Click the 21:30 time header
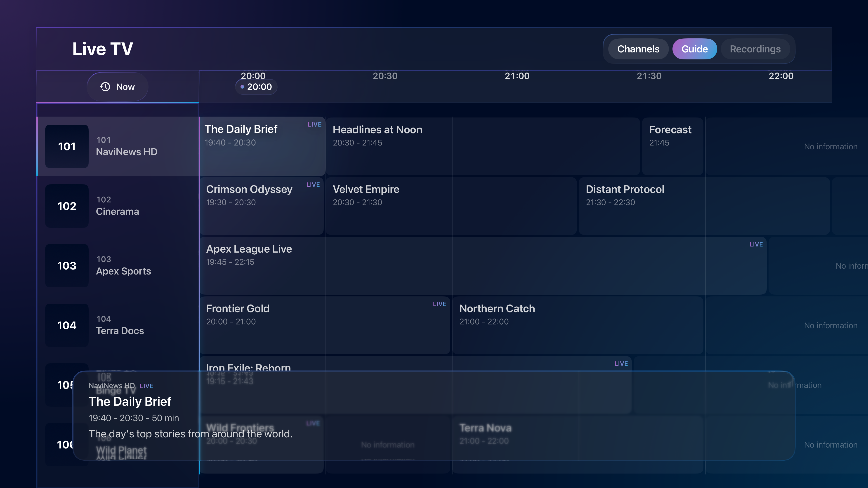The height and width of the screenshot is (488, 868). (649, 76)
